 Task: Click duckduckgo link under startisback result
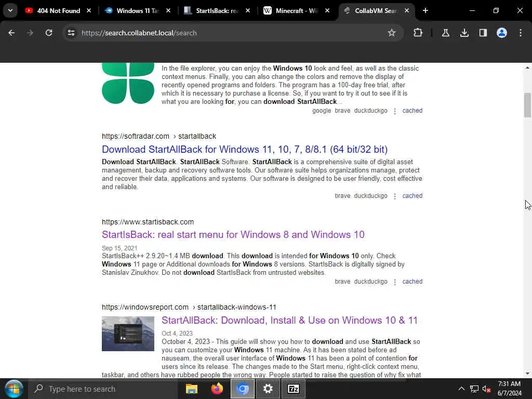370,282
